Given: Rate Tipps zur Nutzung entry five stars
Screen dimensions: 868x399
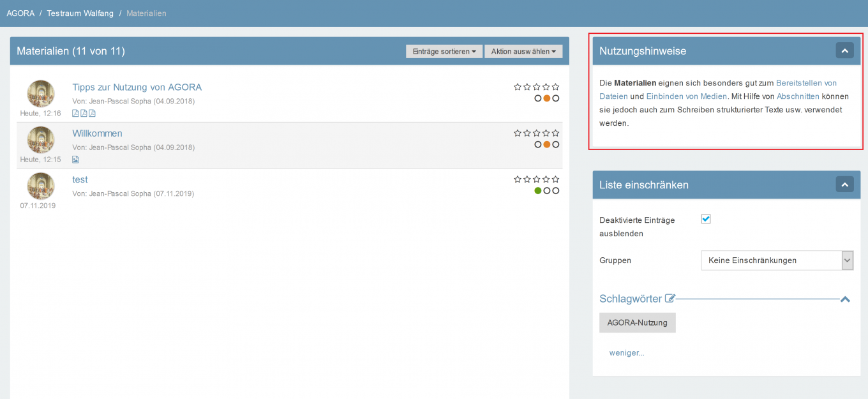Looking at the screenshot, I should tap(556, 87).
